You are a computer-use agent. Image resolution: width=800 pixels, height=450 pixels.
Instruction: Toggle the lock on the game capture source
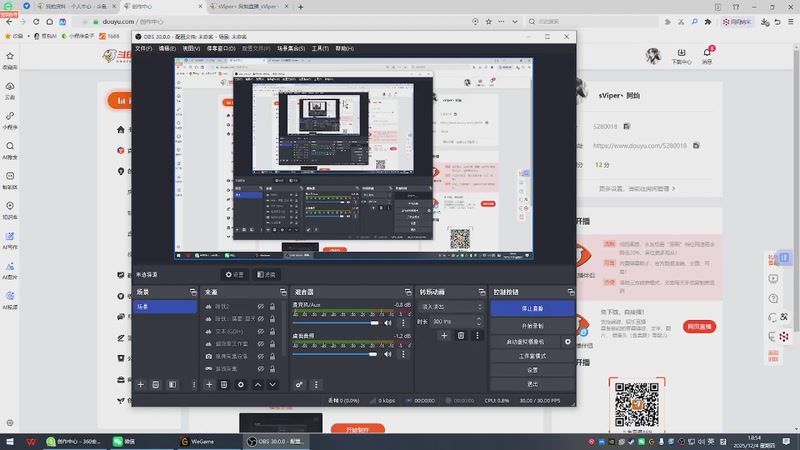(x=272, y=368)
